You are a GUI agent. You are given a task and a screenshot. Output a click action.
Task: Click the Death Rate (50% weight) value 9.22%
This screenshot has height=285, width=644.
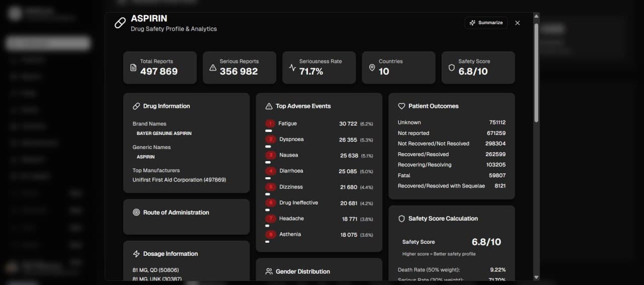[498, 270]
